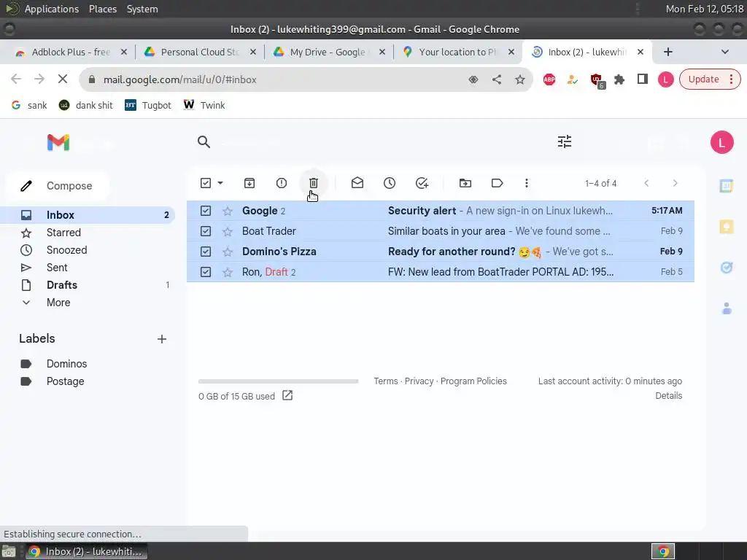Click the Compose button
Image resolution: width=747 pixels, height=560 pixels.
(x=58, y=186)
